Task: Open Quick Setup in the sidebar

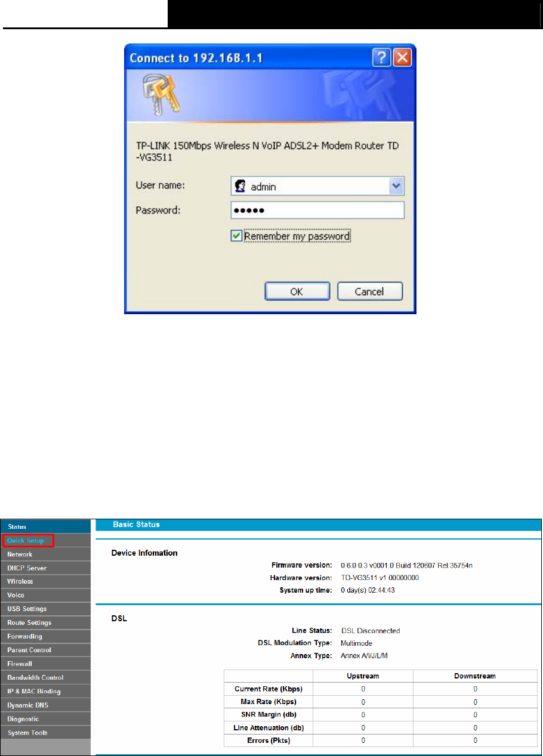Action: coord(45,541)
